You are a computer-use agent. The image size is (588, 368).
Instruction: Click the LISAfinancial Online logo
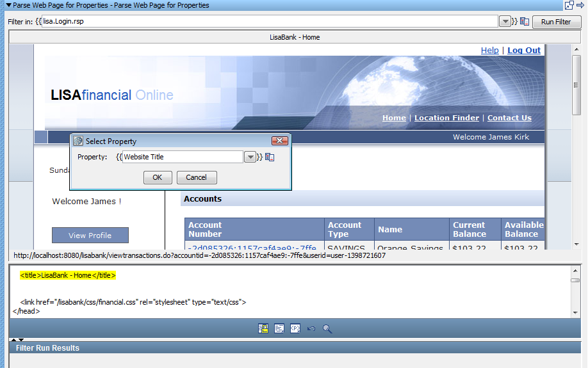[111, 95]
